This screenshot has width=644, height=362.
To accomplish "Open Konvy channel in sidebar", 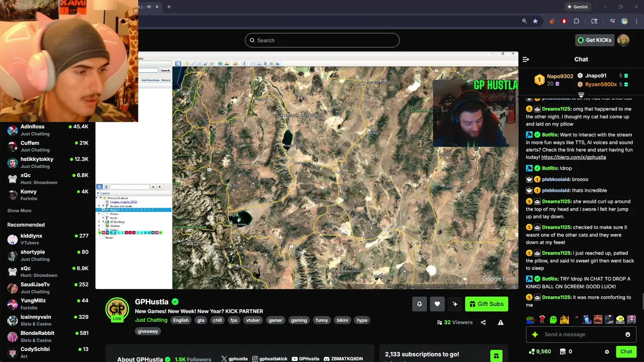I will point(48,195).
